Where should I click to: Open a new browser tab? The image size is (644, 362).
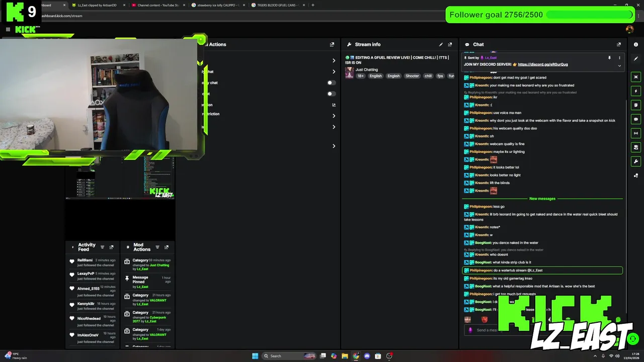click(313, 5)
